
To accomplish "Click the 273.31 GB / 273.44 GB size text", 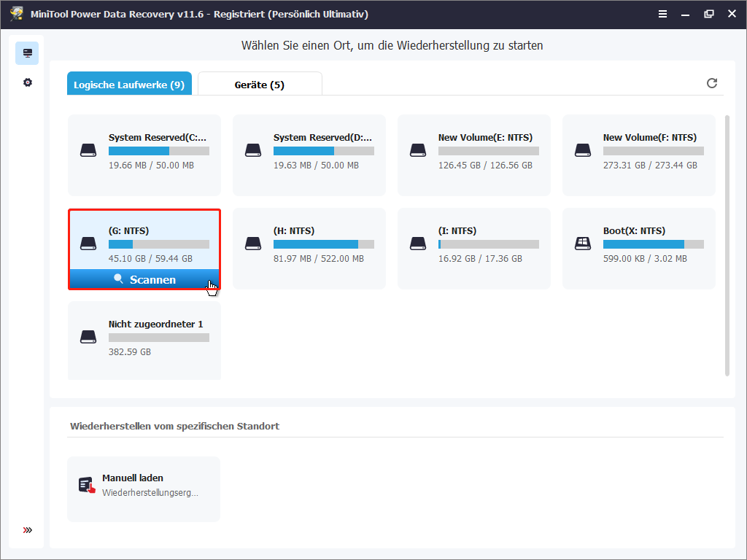I will click(650, 166).
